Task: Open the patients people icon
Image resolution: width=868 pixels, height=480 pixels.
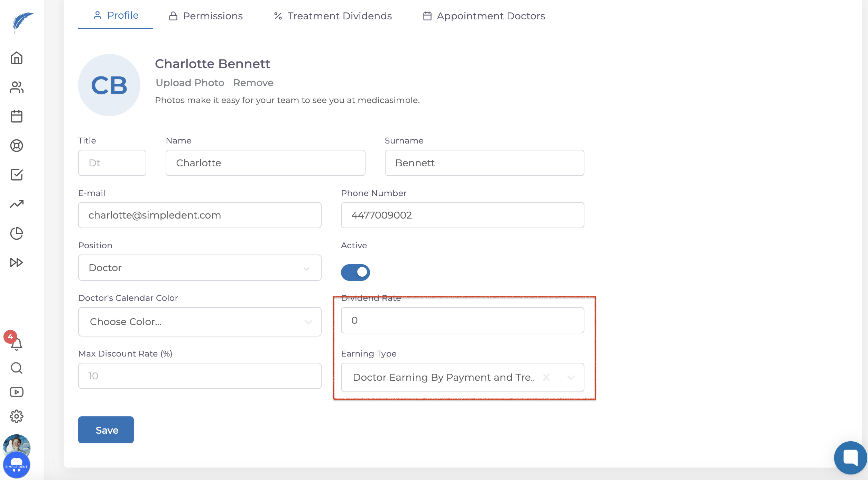Action: (x=16, y=87)
